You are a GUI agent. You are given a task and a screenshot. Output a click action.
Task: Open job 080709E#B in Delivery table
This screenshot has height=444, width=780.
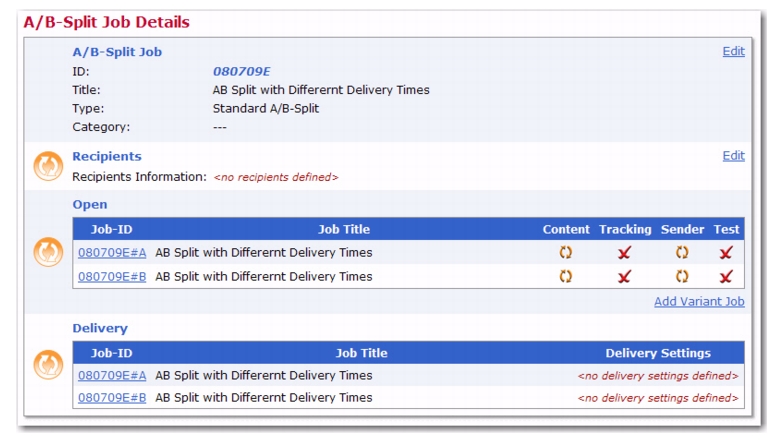tap(112, 398)
